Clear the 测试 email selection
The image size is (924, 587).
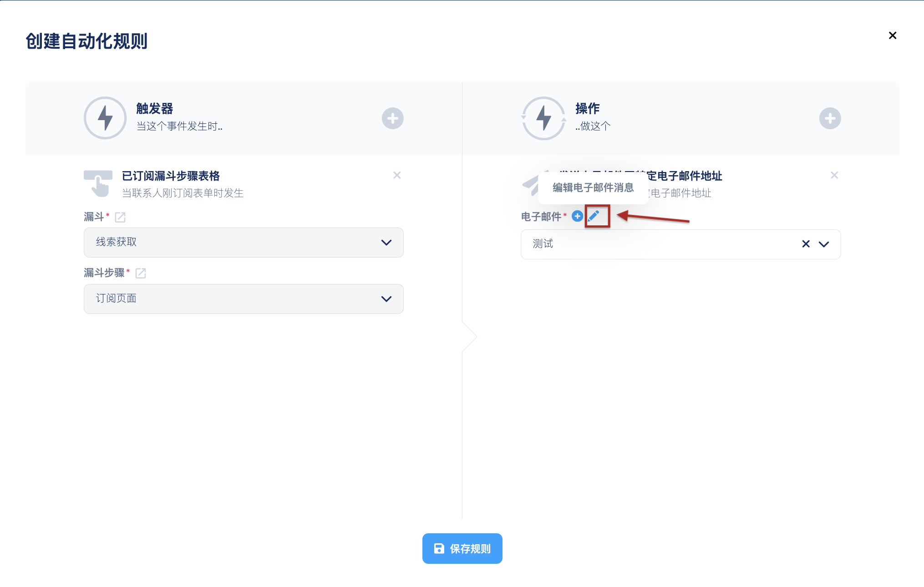[x=806, y=244]
